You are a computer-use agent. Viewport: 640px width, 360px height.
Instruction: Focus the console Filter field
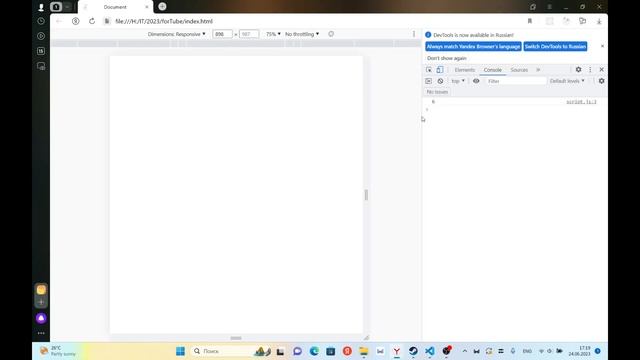[x=516, y=81]
